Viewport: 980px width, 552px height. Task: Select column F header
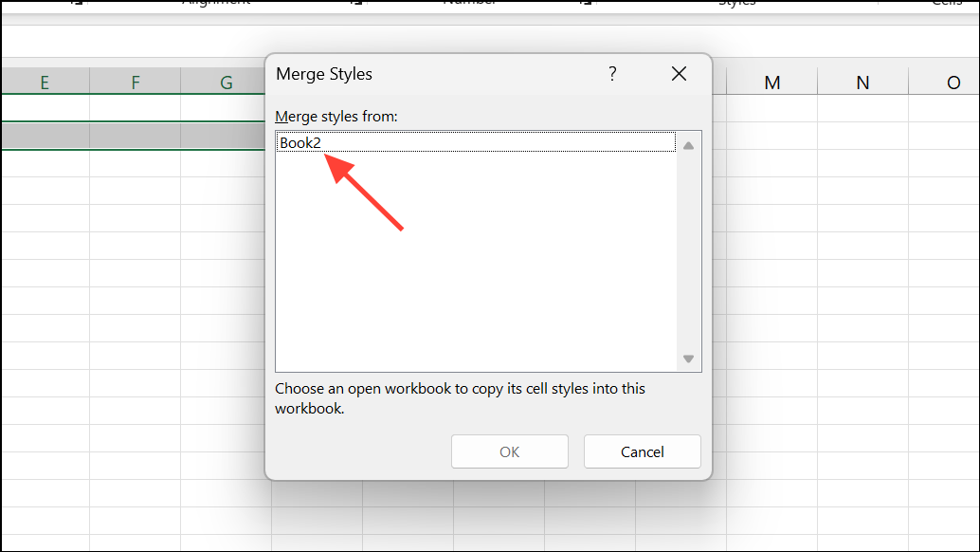[x=135, y=83]
